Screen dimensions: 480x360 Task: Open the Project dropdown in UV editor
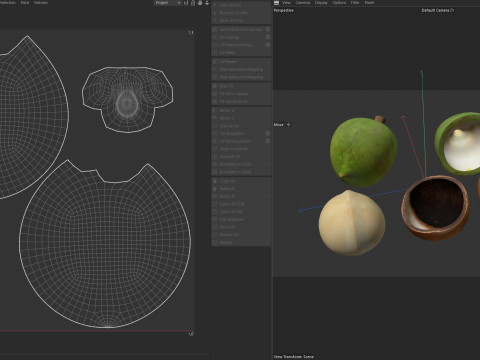click(168, 3)
